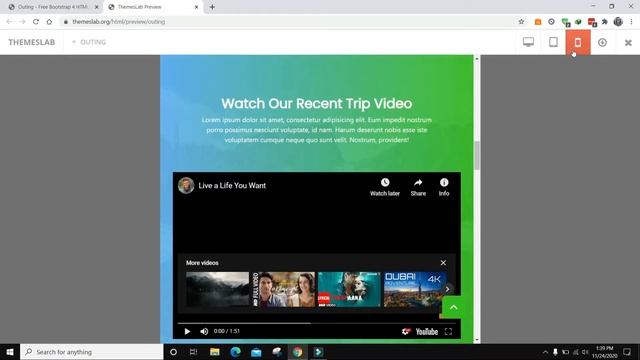Screen dimensions: 640x360
Task: Click the preview page scrollbar thumb
Action: coord(477,156)
